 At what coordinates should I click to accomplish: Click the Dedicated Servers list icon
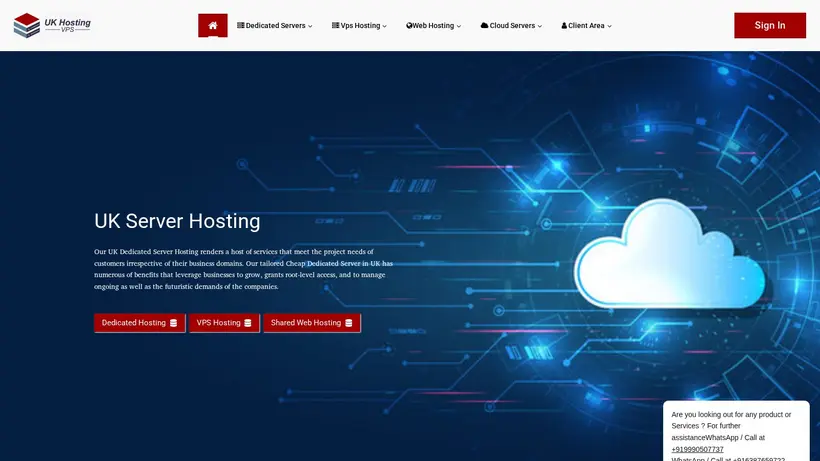pos(241,25)
